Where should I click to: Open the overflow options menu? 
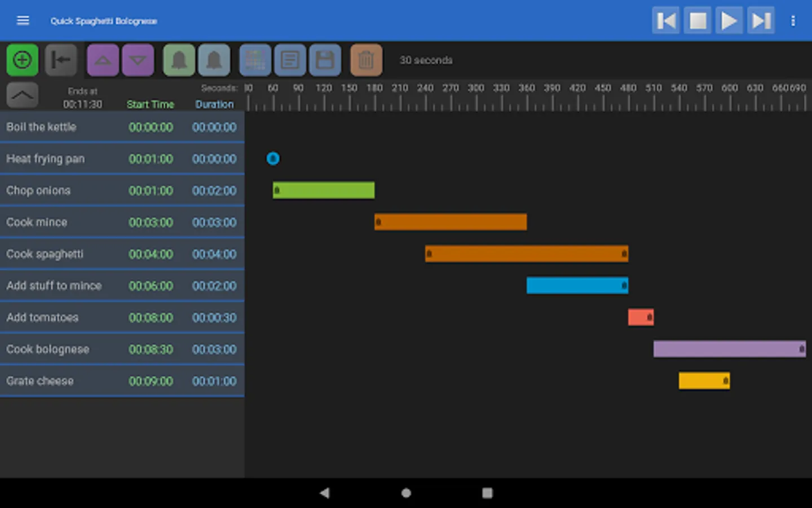793,21
